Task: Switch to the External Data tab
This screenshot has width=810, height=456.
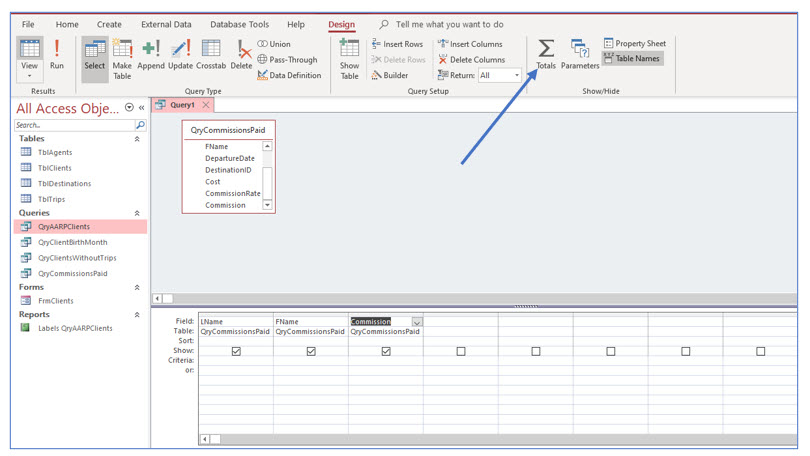Action: tap(166, 24)
